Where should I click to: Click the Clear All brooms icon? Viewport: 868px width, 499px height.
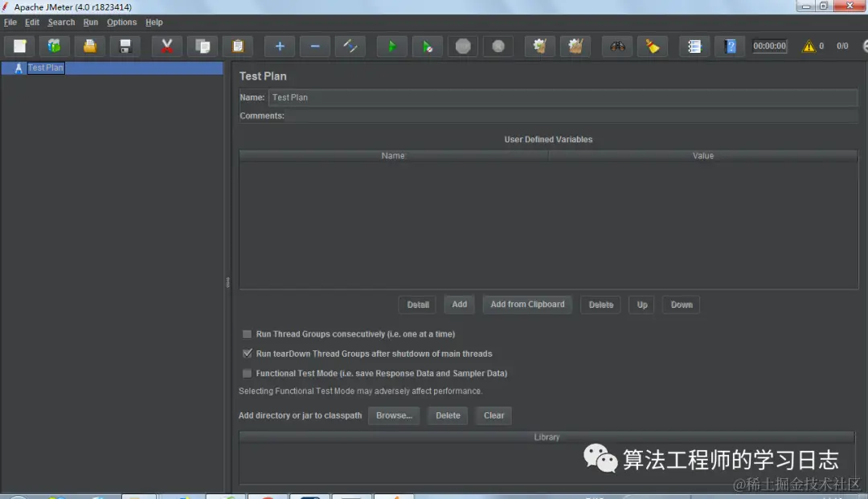tap(575, 47)
